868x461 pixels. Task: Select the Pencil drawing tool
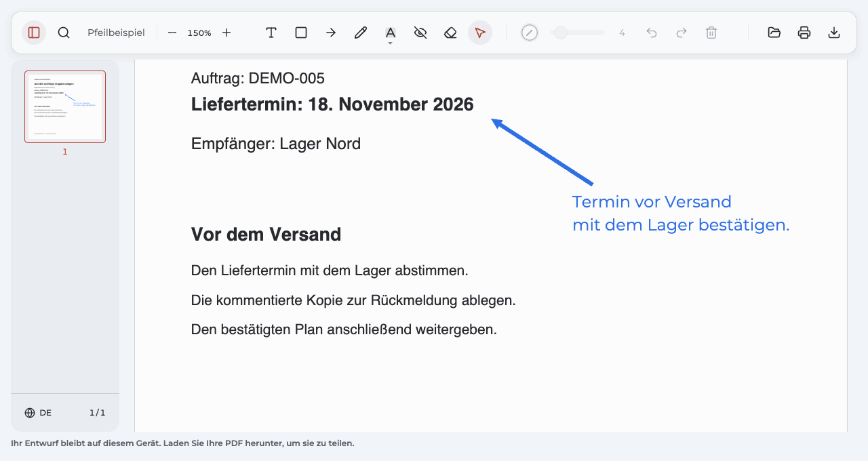[x=361, y=33]
